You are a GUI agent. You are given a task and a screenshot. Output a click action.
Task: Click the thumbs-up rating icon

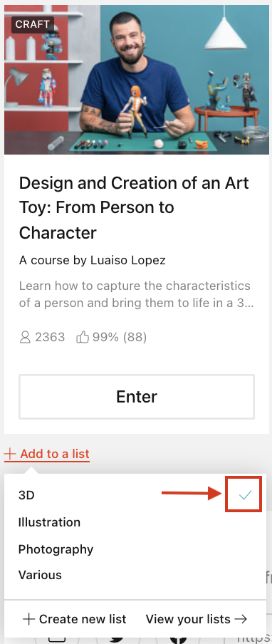[x=83, y=338]
